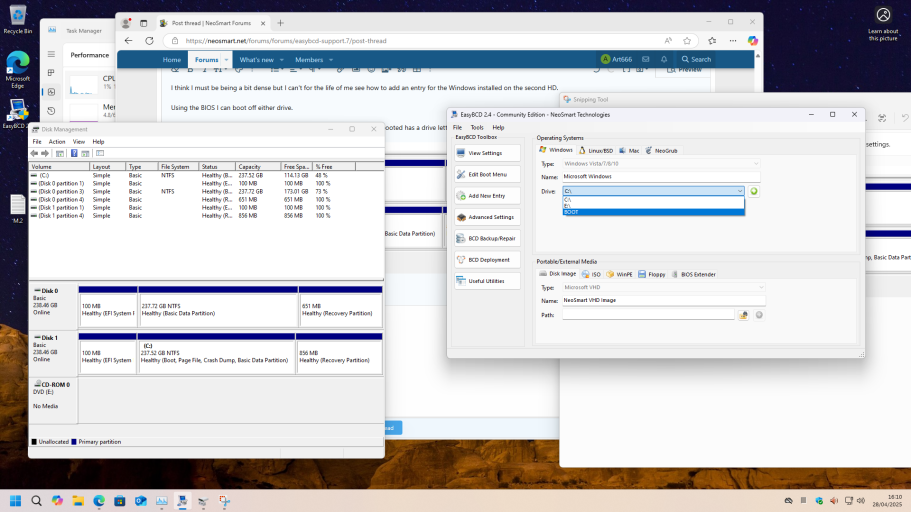Image resolution: width=911 pixels, height=512 pixels.
Task: Open Edge settings and more menu
Action: tap(733, 41)
